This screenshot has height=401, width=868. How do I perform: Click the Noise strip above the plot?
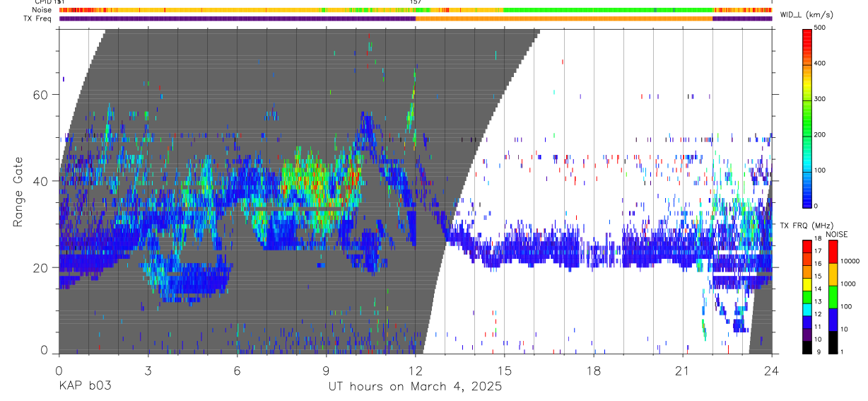tap(416, 11)
